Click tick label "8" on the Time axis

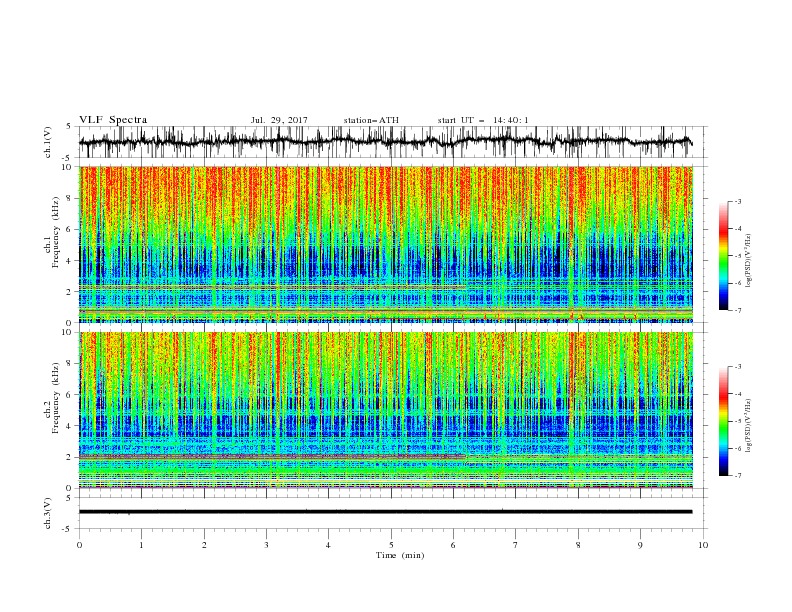coord(578,545)
